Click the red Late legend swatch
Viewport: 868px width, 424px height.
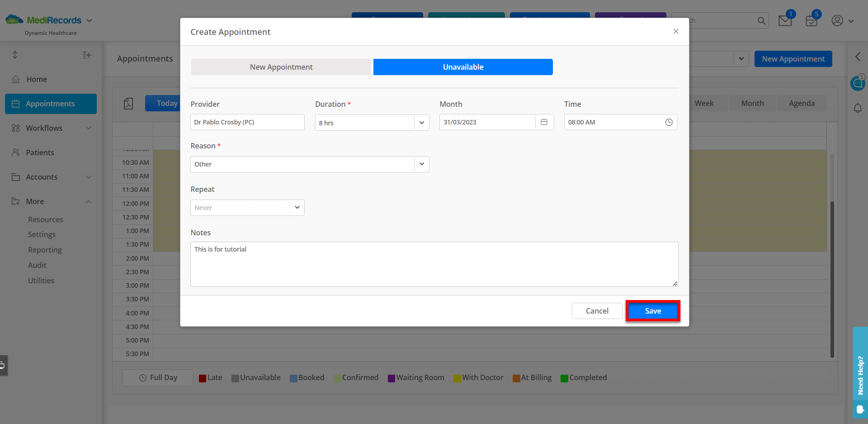[x=203, y=378]
